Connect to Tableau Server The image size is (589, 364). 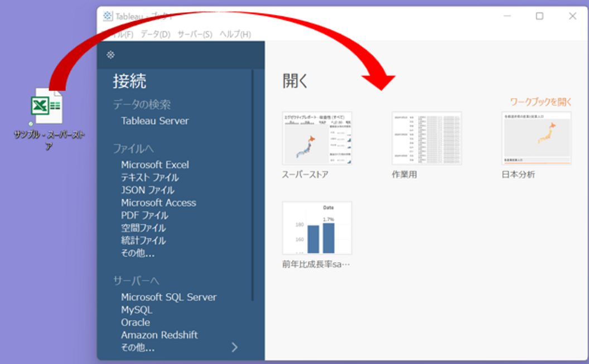[155, 121]
